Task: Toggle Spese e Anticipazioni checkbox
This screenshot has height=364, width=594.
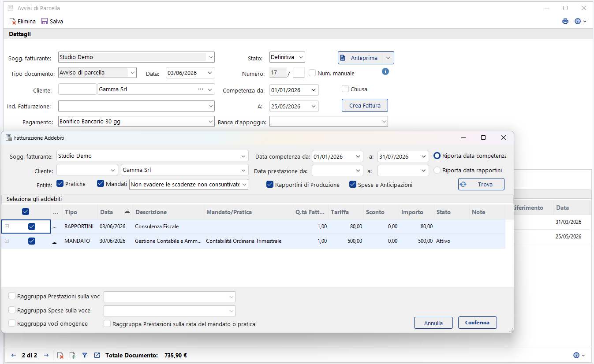Action: (353, 185)
